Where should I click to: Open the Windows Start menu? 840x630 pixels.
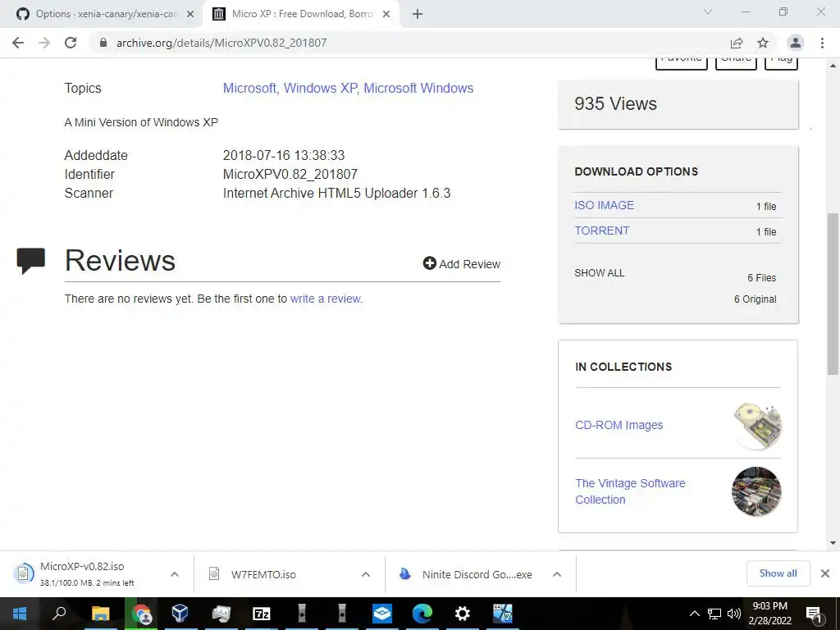pos(20,614)
